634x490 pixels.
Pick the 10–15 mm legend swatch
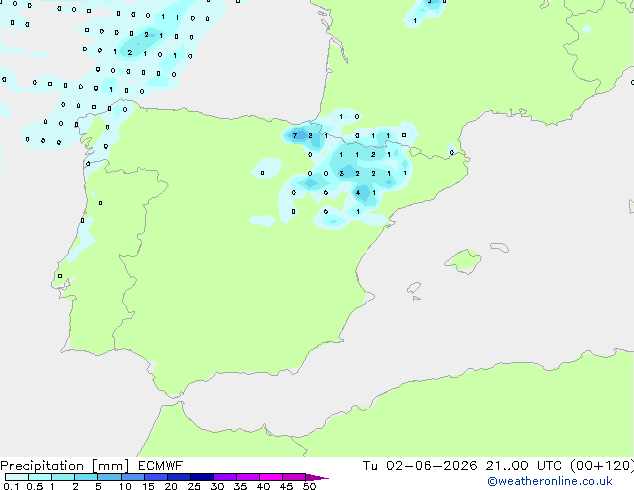[x=132, y=477]
